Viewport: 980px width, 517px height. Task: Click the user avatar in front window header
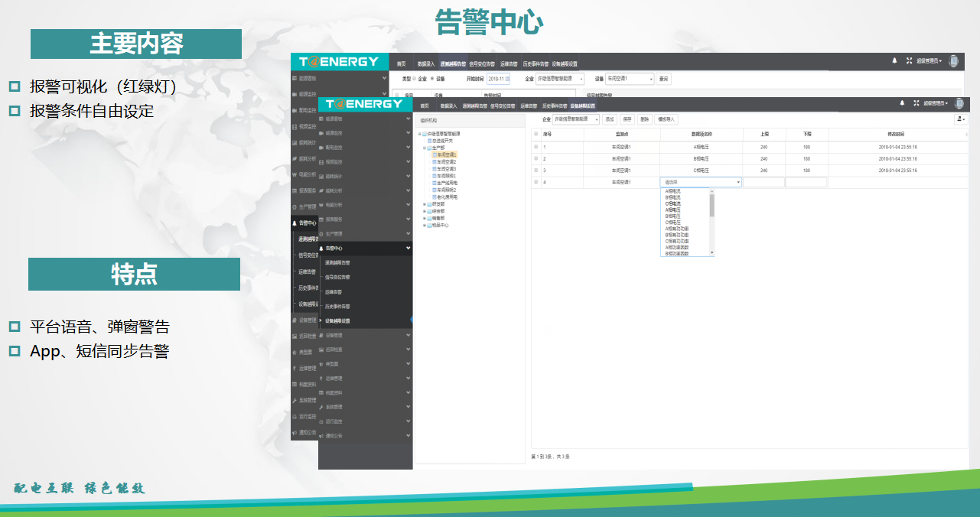coord(961,102)
